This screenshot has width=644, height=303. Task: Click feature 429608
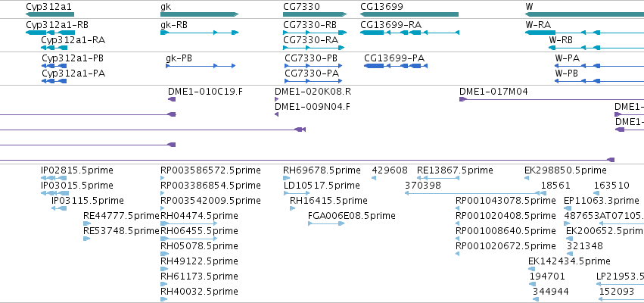click(x=374, y=177)
